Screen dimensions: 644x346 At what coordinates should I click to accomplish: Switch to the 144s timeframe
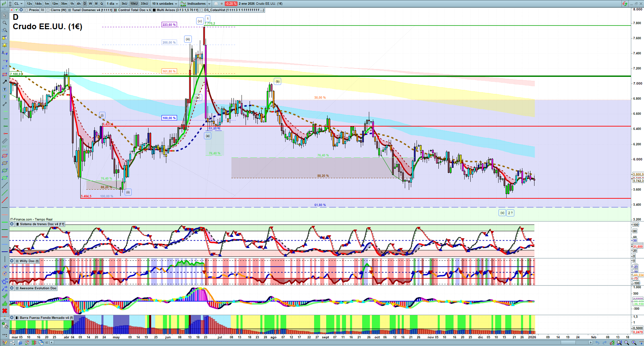coord(38,4)
